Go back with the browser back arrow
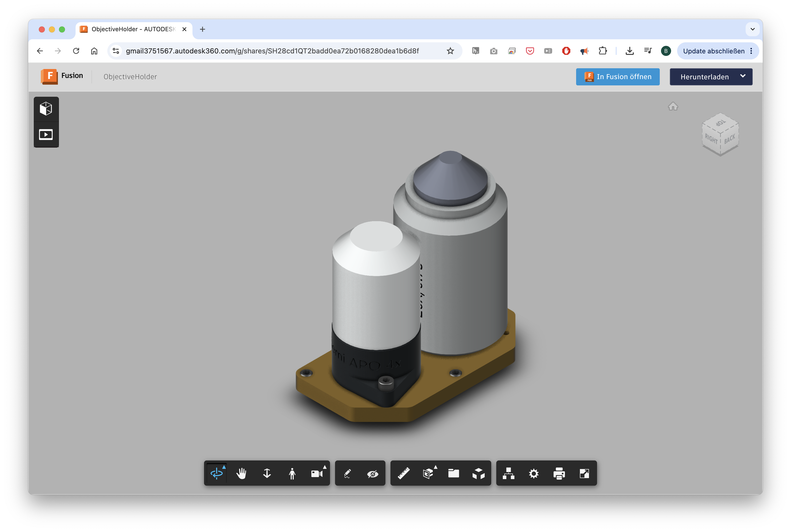 point(40,51)
